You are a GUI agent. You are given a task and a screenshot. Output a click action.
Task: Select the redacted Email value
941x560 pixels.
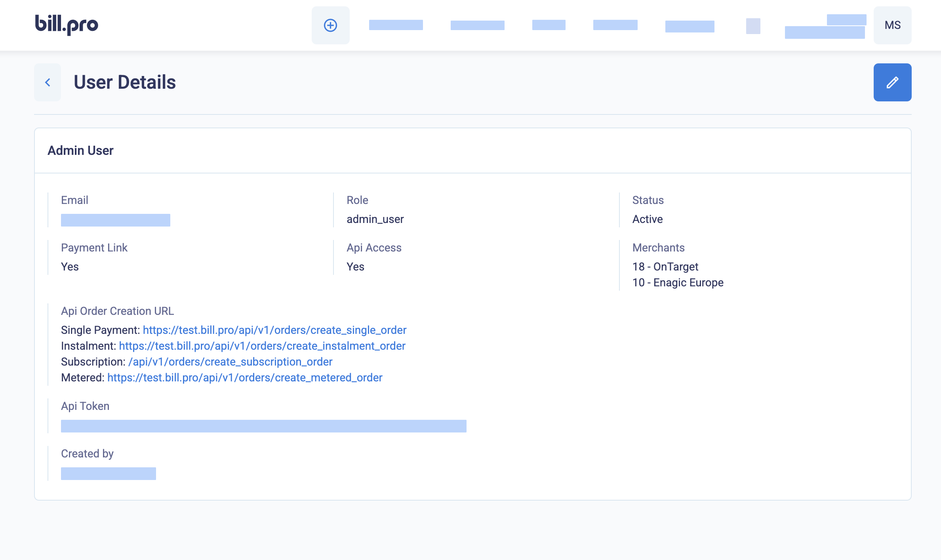pyautogui.click(x=116, y=220)
